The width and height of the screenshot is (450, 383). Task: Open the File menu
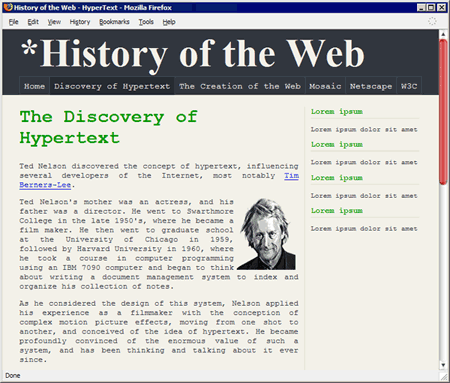(13, 22)
